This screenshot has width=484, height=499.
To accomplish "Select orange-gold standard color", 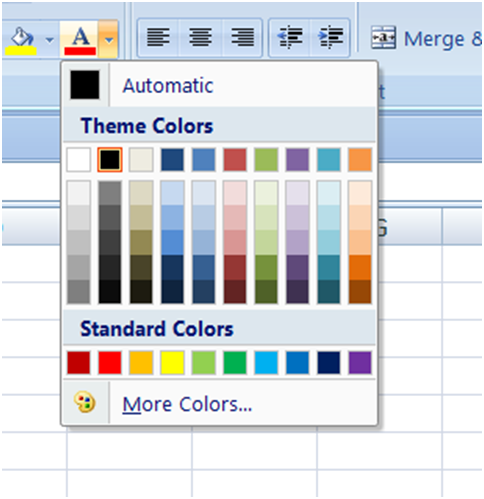I will coord(141,362).
